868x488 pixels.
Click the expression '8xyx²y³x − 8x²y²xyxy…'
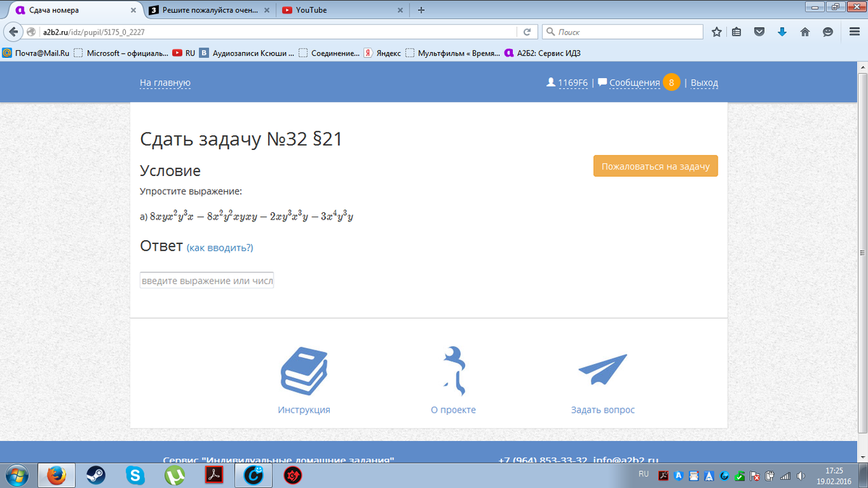(252, 216)
